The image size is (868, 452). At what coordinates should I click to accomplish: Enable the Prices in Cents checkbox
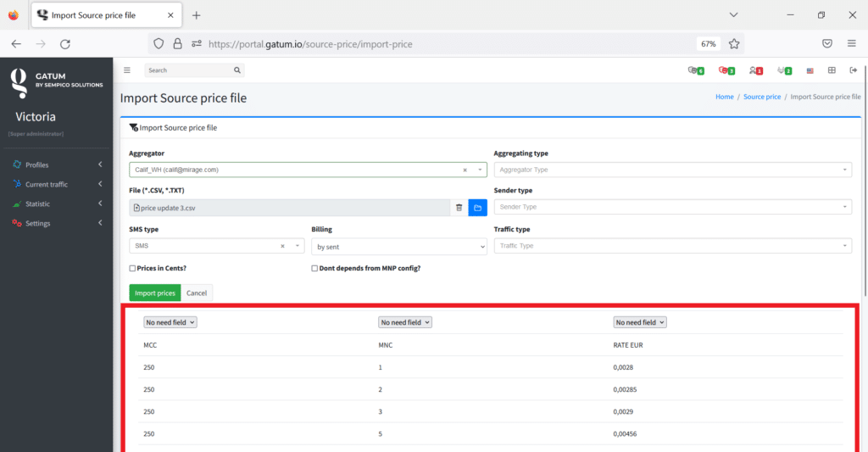coord(132,268)
